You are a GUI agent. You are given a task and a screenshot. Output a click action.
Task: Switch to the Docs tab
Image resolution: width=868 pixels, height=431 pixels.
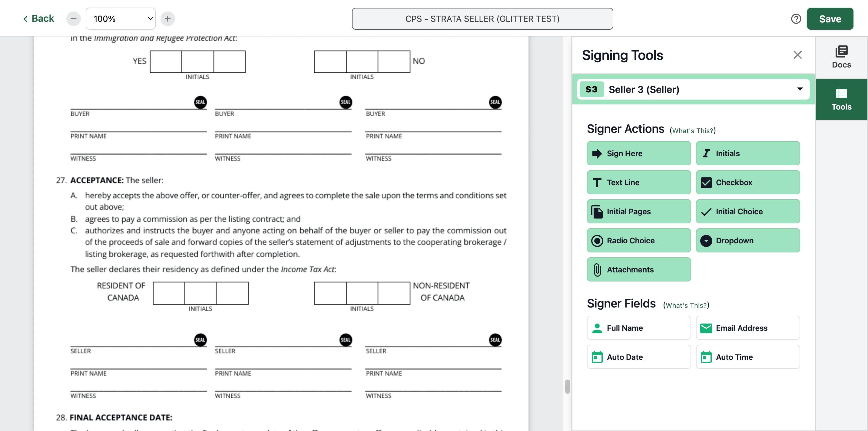click(841, 57)
